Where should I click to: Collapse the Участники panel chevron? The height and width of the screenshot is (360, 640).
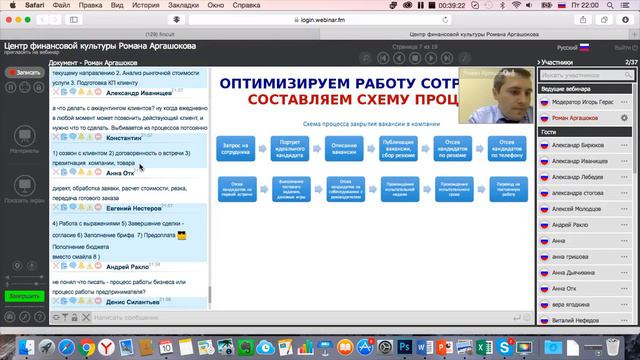pos(539,62)
